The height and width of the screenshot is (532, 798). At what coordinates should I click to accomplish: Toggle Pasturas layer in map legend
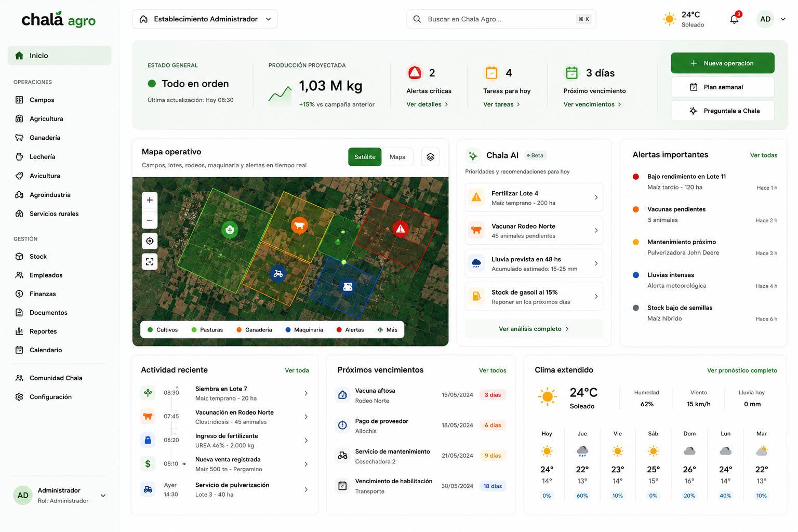207,330
